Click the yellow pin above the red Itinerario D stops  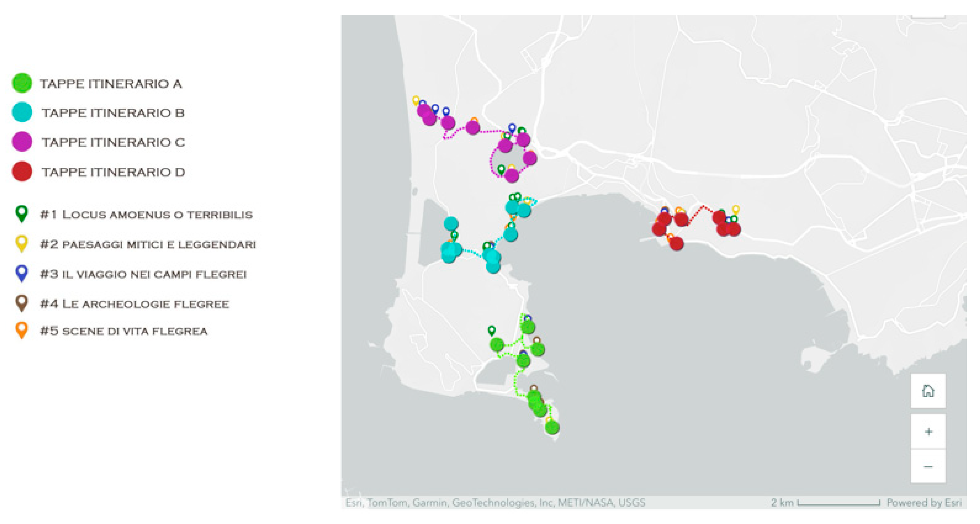coord(736,210)
